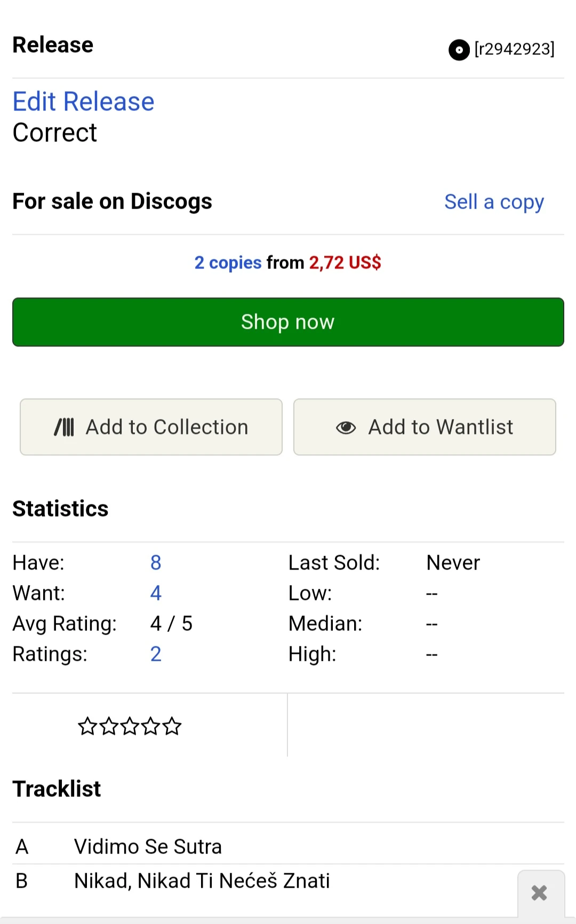Open the Ratings count of 2
Image resolution: width=576 pixels, height=924 pixels.
point(156,654)
